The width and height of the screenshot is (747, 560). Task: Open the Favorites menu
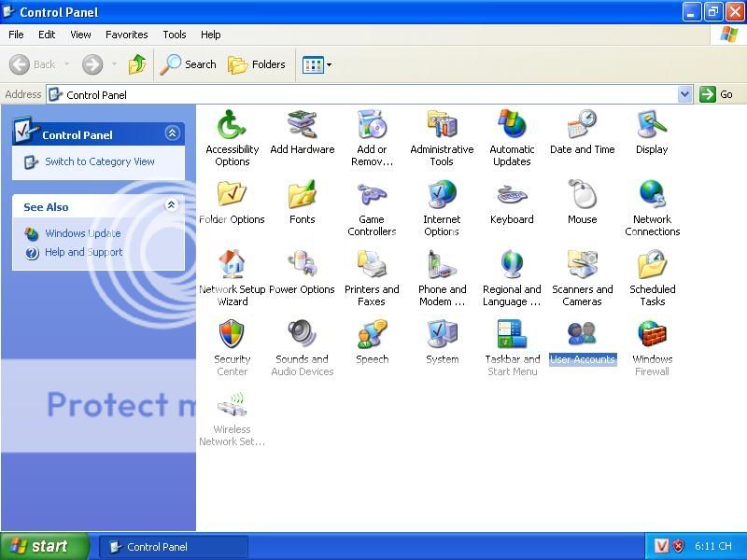pyautogui.click(x=127, y=35)
